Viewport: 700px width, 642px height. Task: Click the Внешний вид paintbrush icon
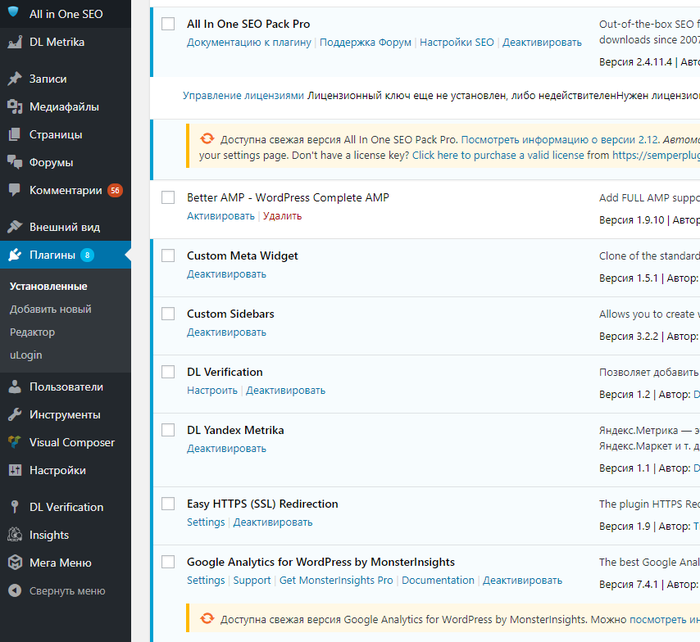[x=14, y=227]
